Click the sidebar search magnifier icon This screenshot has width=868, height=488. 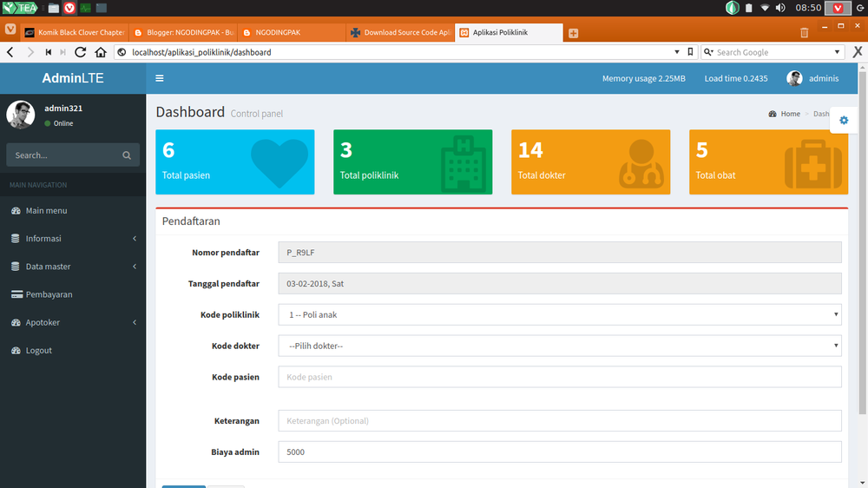pyautogui.click(x=127, y=155)
